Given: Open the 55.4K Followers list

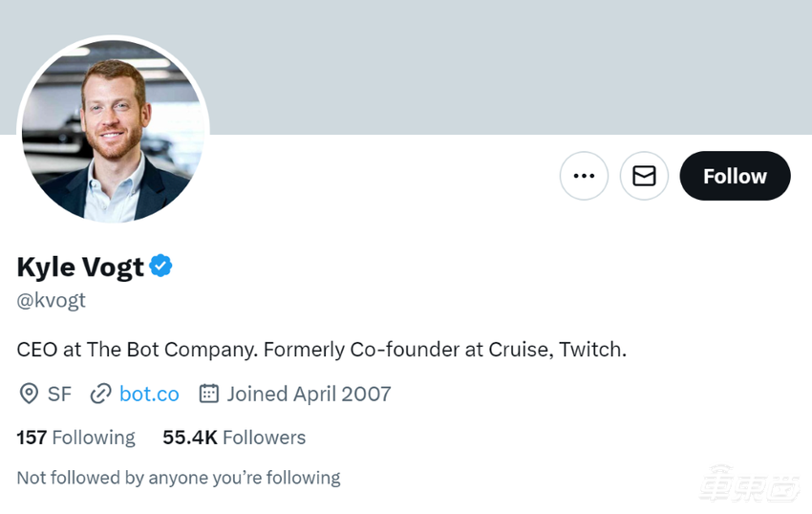Looking at the screenshot, I should coord(234,438).
